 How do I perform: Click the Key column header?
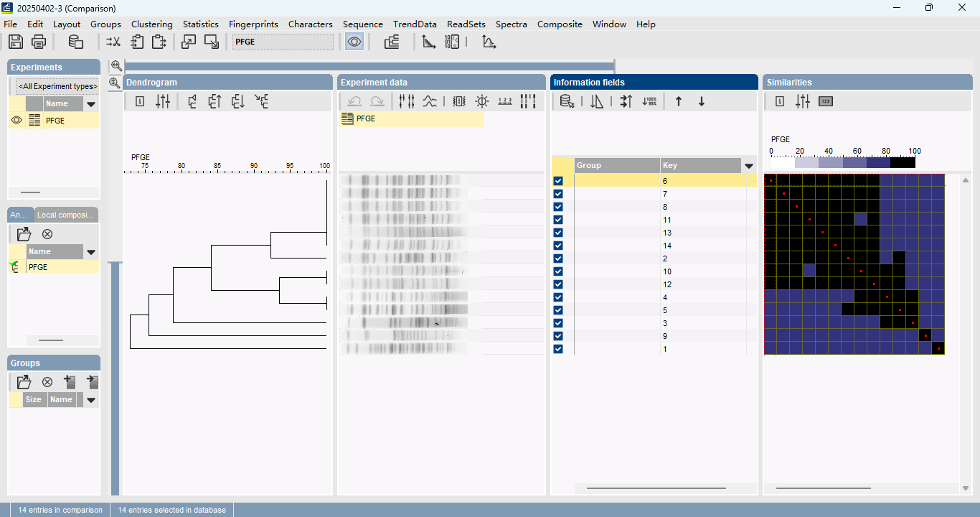click(699, 165)
